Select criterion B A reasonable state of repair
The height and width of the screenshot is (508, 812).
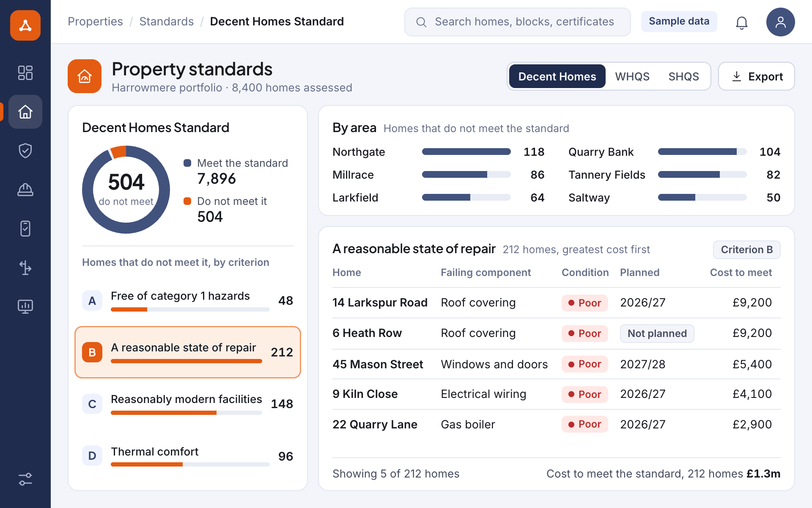[x=188, y=352]
